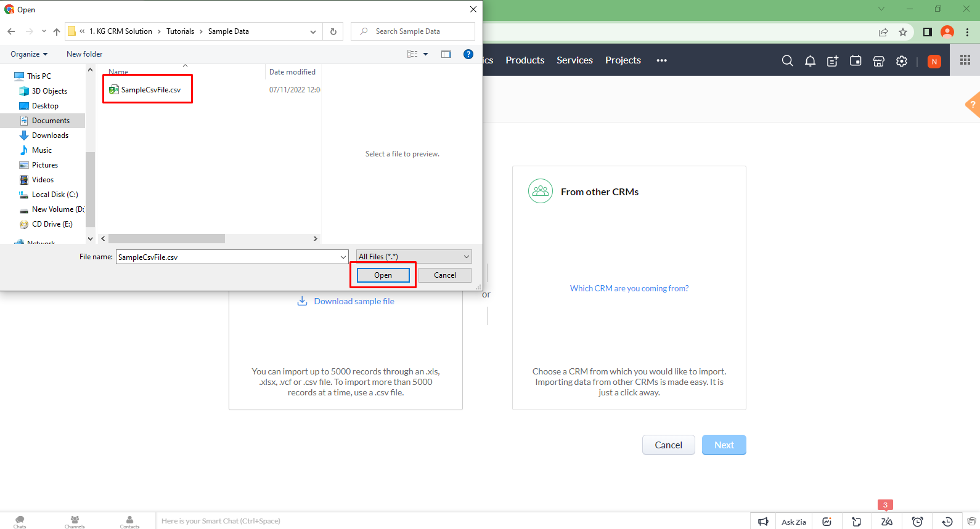Open the CRM setup gear
This screenshot has height=529, width=980.
(902, 60)
